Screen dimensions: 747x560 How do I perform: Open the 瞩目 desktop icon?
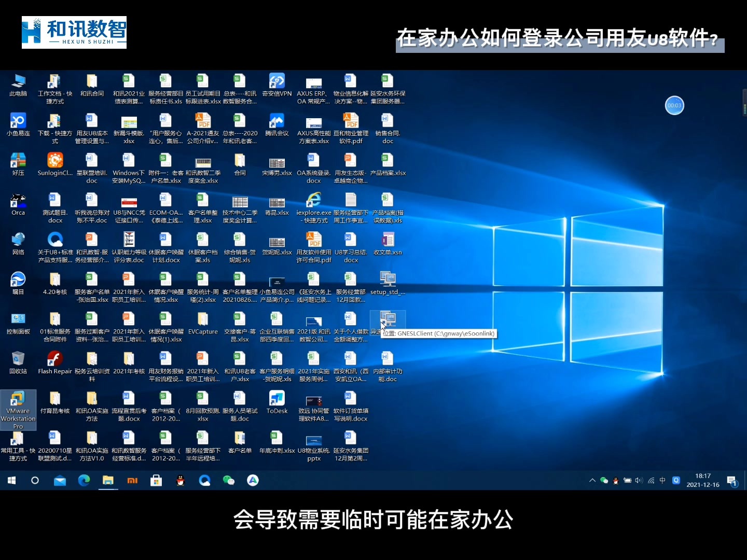coord(18,284)
